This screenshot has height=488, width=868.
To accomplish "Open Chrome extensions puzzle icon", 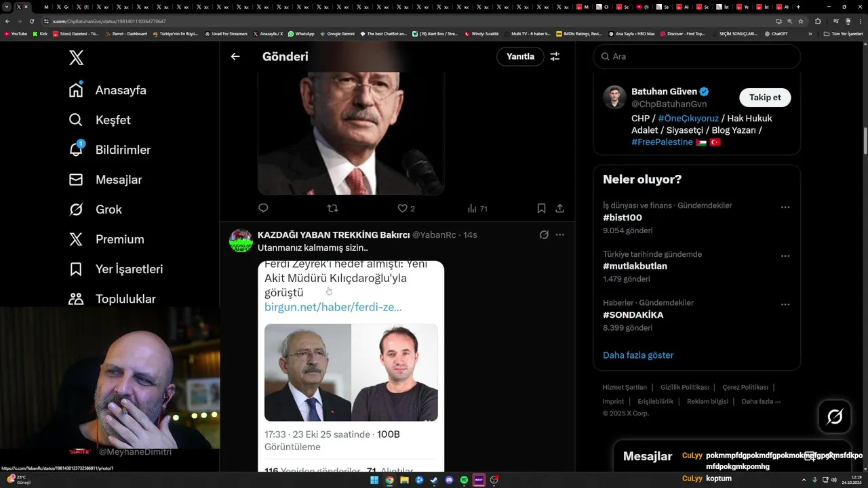I will click(x=818, y=21).
